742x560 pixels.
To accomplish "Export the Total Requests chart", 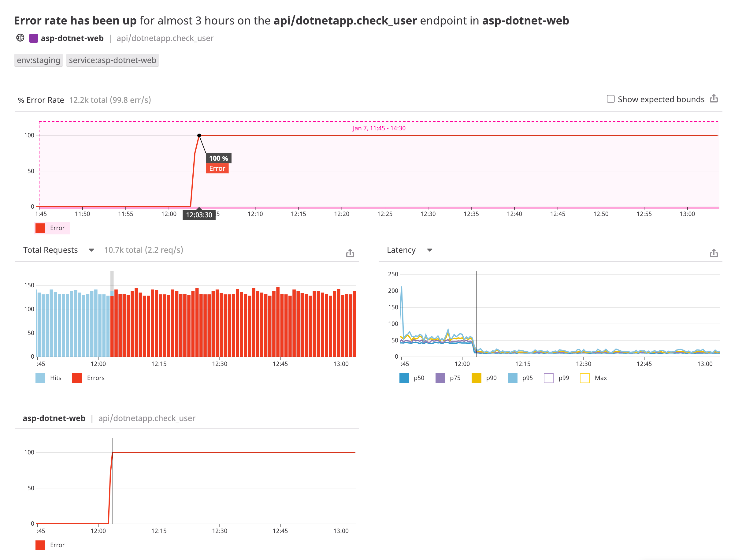I will (350, 253).
